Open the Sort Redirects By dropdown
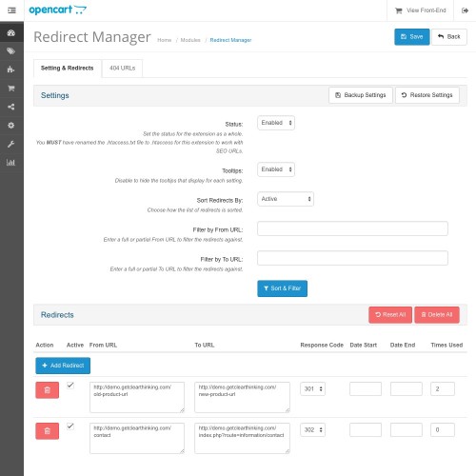 (x=286, y=199)
